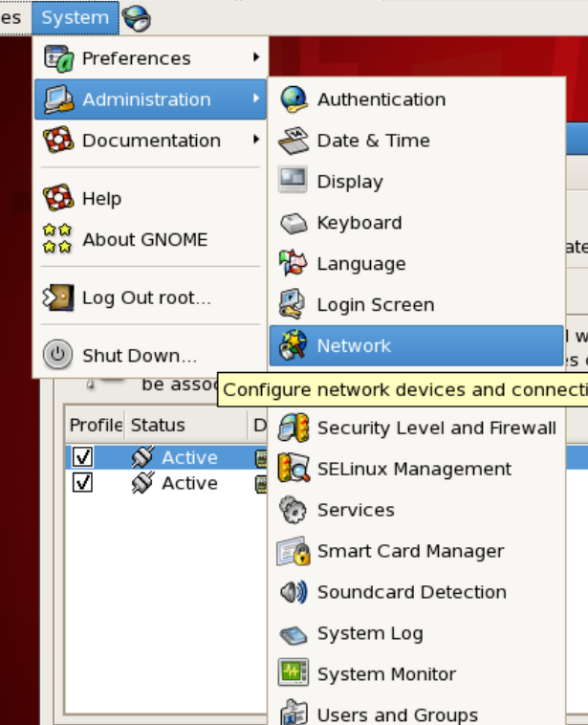Sort by the Profile column header
588x725 pixels.
point(96,425)
